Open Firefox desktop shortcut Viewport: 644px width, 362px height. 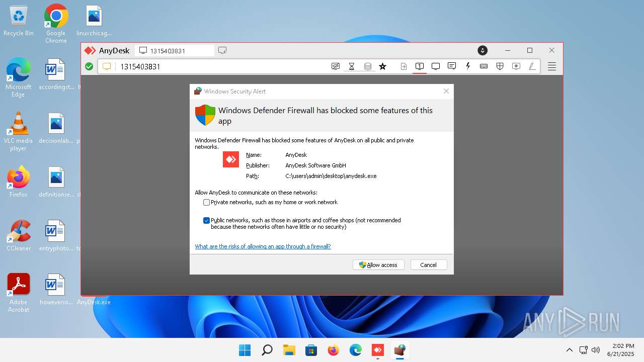19,182
